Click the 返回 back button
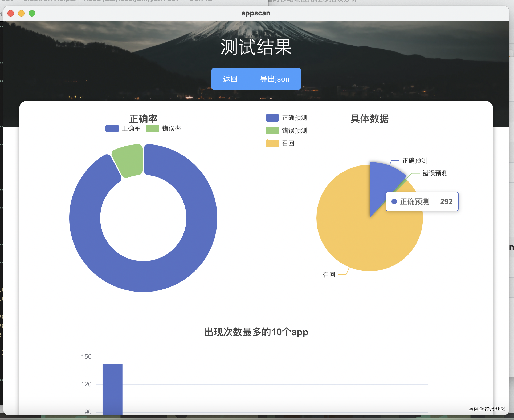514x420 pixels. [230, 79]
